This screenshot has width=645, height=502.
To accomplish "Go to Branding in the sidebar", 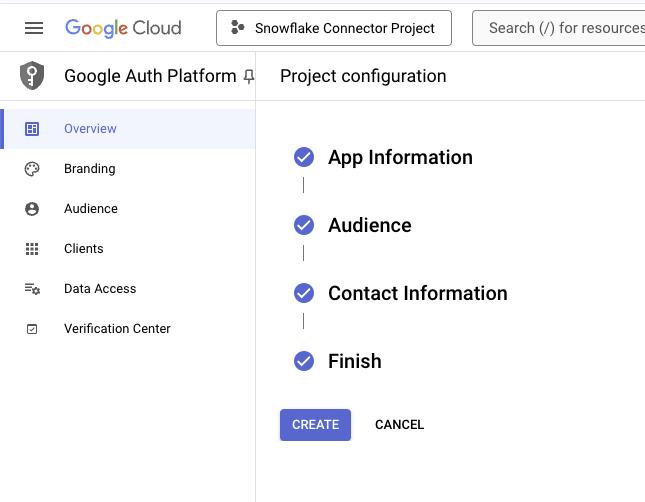I will pos(89,169).
